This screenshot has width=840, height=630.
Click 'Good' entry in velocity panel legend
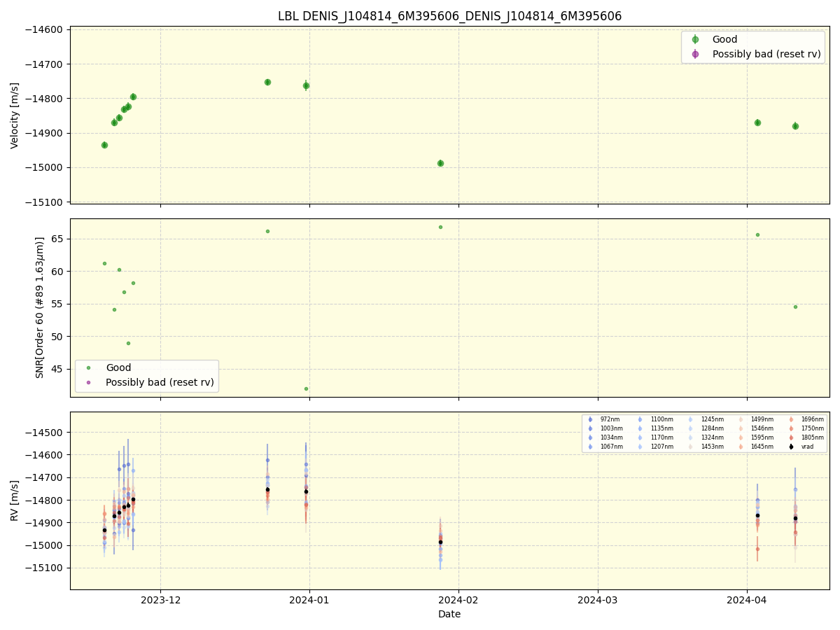pyautogui.click(x=724, y=39)
